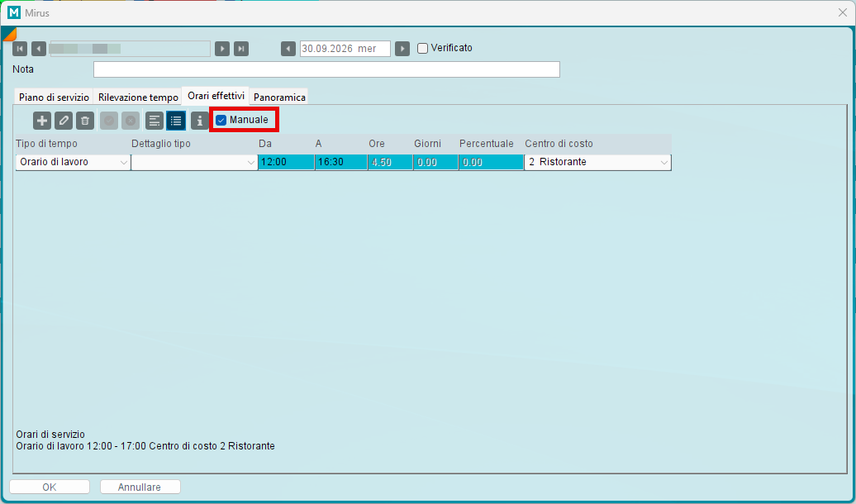Image resolution: width=856 pixels, height=504 pixels.
Task: Go to the day before 30.09.2026
Action: click(x=288, y=49)
